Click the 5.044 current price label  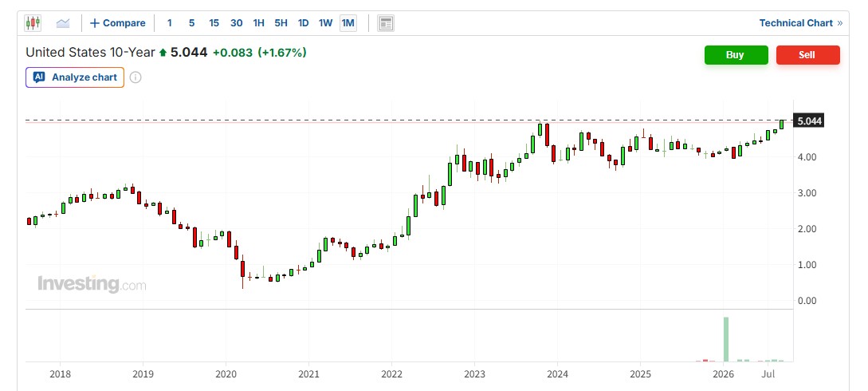(x=809, y=120)
